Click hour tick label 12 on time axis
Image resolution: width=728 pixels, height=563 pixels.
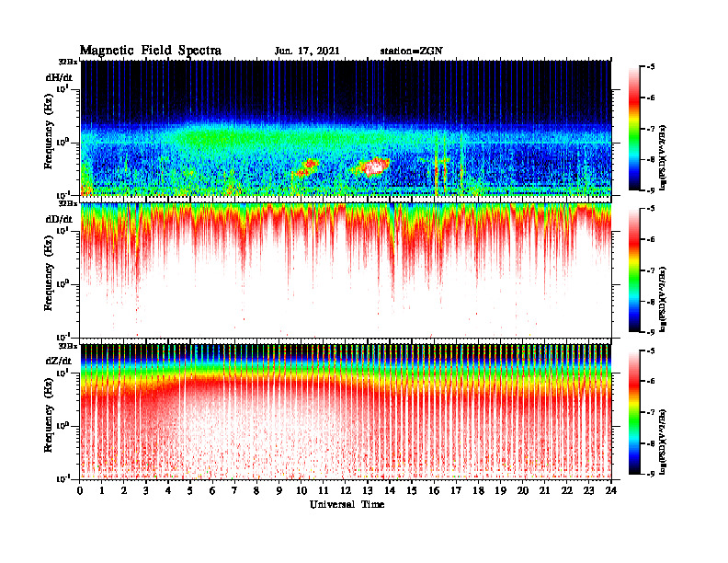pyautogui.click(x=346, y=491)
